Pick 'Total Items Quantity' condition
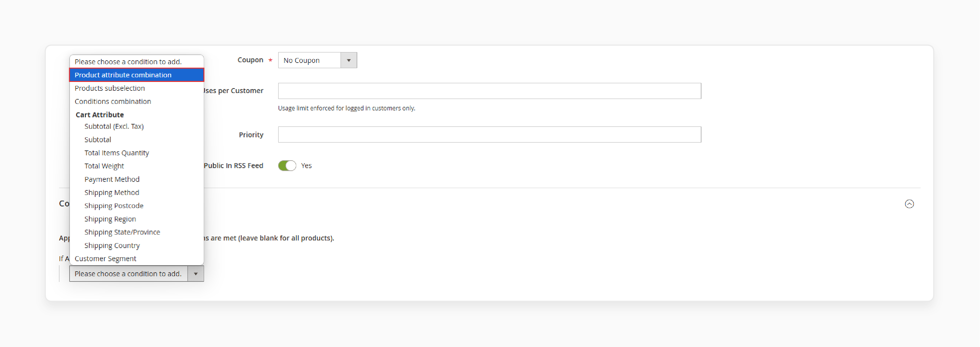The image size is (980, 347). pyautogui.click(x=136, y=153)
